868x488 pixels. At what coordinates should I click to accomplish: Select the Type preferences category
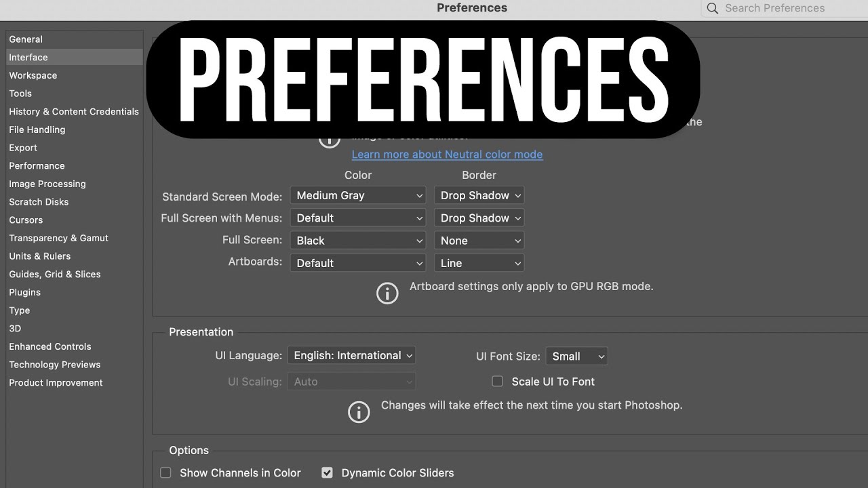tap(19, 310)
